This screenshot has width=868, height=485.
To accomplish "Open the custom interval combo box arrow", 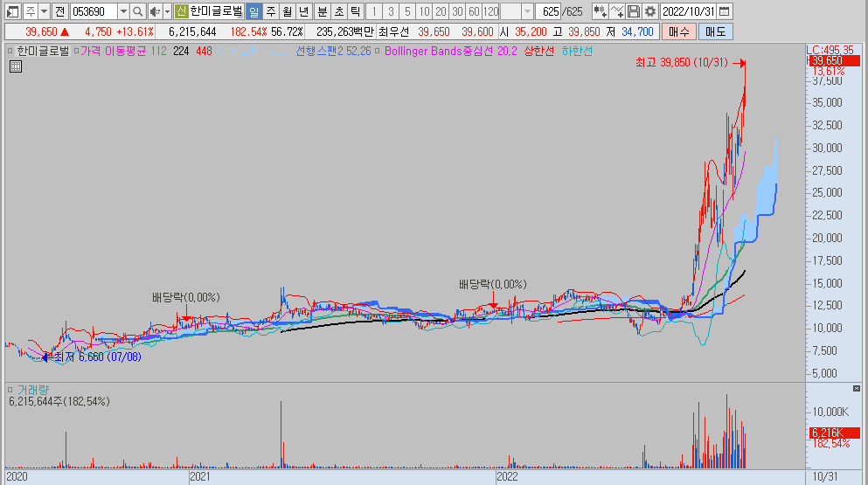I will (527, 11).
